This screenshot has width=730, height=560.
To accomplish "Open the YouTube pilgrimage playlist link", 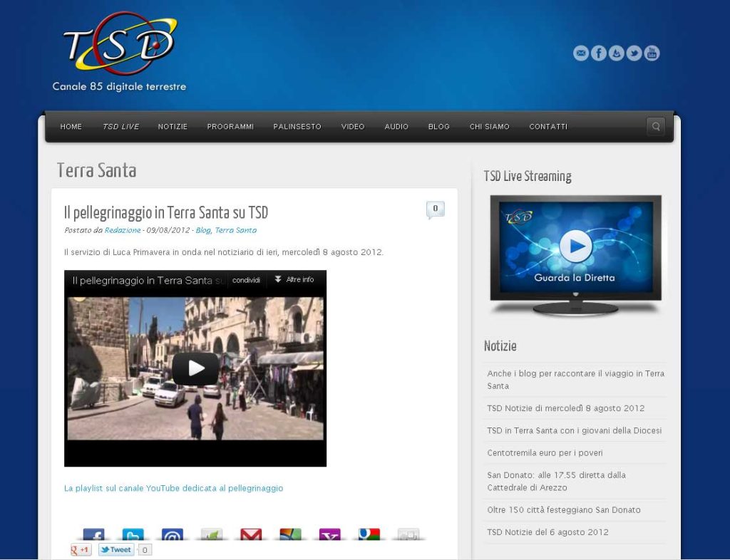I will [x=173, y=488].
